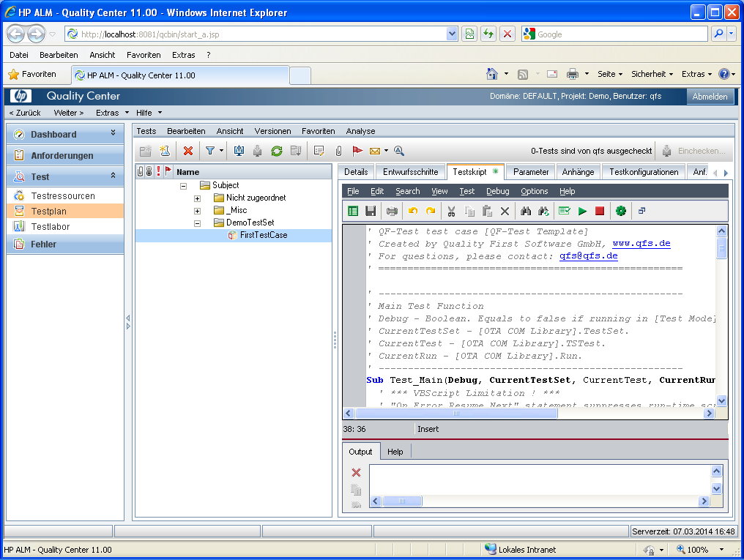This screenshot has width=744, height=560.
Task: Open the Analyse menu
Action: pyautogui.click(x=360, y=131)
